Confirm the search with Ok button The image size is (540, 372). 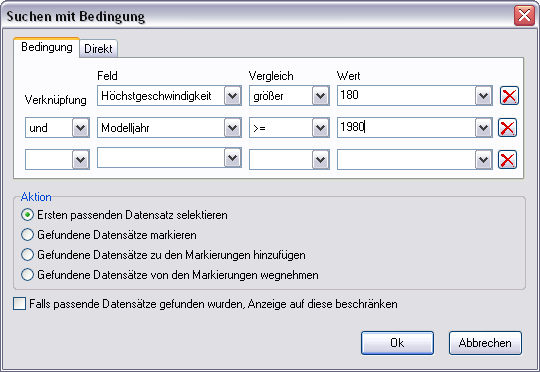397,343
